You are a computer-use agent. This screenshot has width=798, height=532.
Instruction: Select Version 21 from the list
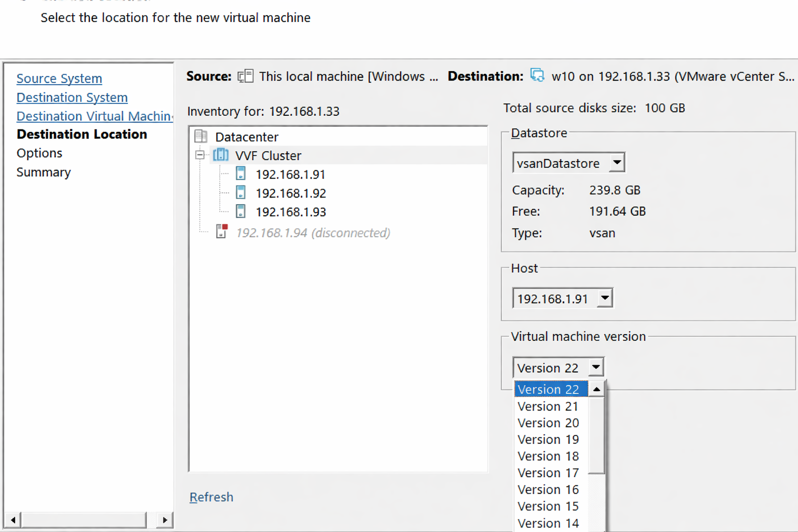coord(548,406)
